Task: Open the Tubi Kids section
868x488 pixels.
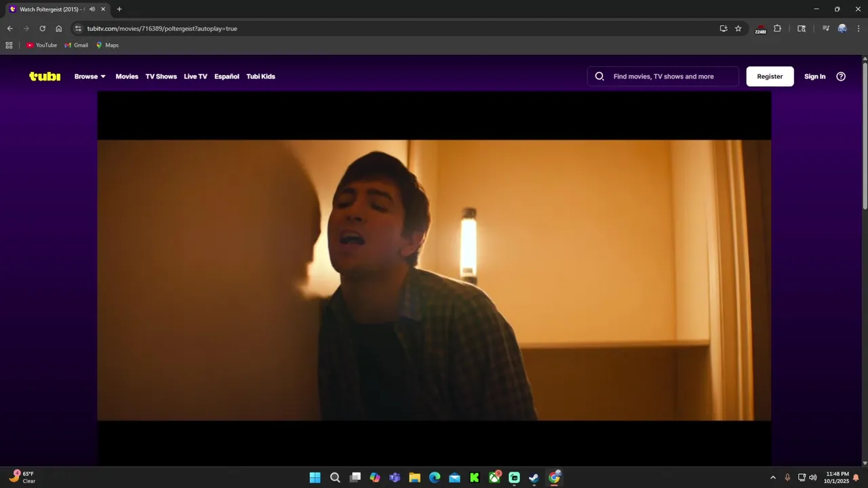Action: tap(260, 77)
